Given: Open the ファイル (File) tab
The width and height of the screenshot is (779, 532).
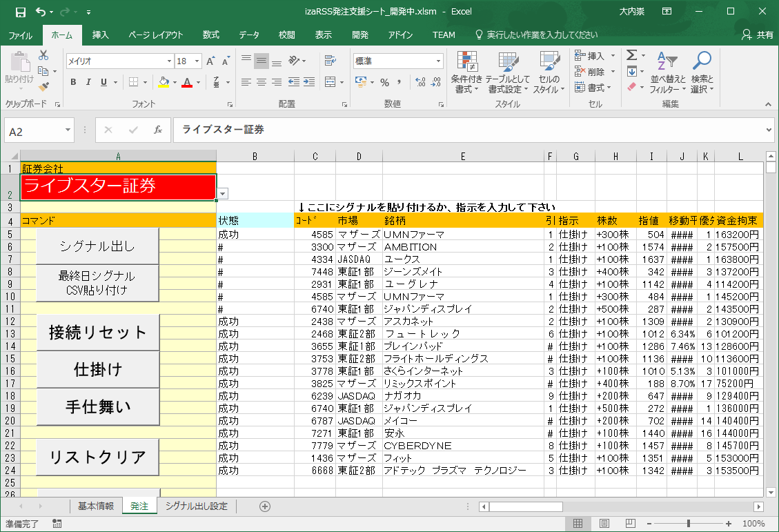Looking at the screenshot, I should coord(21,35).
